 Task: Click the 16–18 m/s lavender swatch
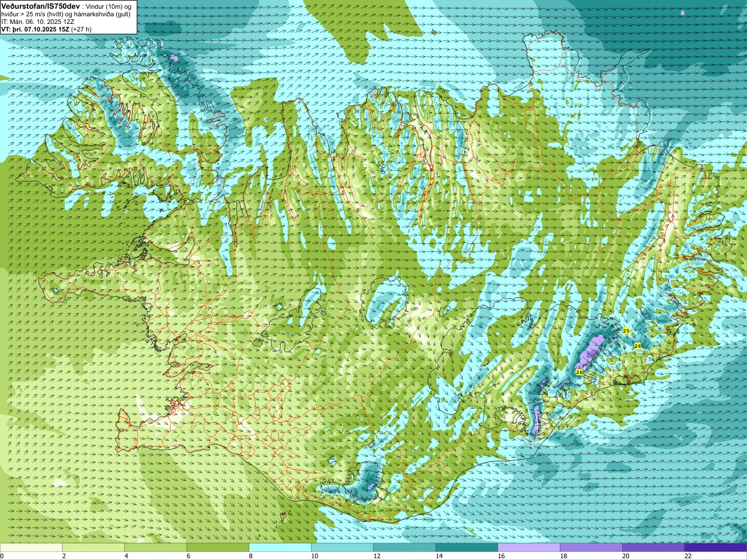click(529, 548)
